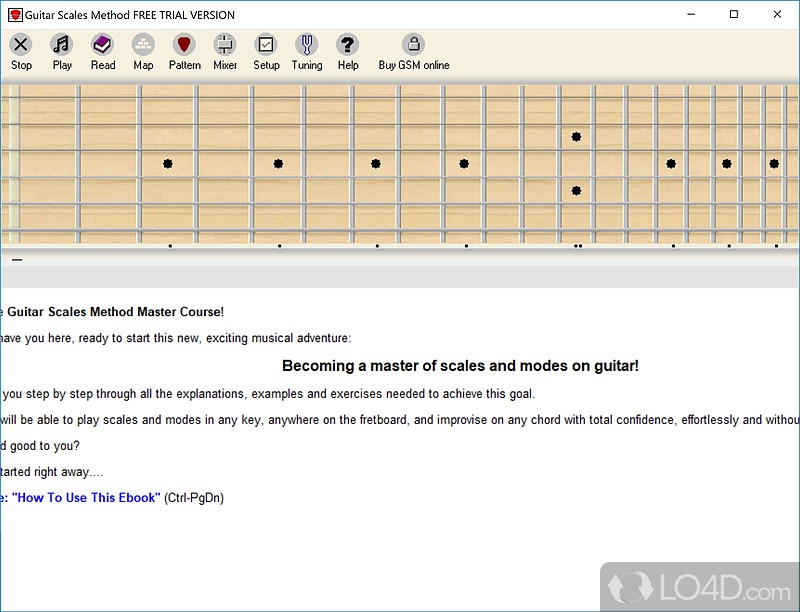Image resolution: width=800 pixels, height=612 pixels.
Task: Click the upper double-dot fret marker
Action: 577,137
